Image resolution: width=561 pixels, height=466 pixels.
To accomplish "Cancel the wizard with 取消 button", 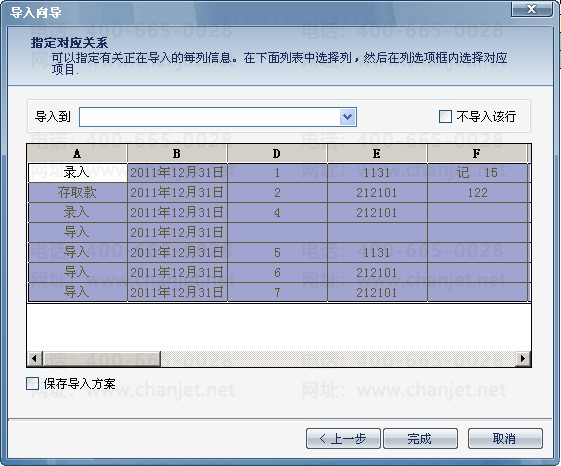I will 505,438.
